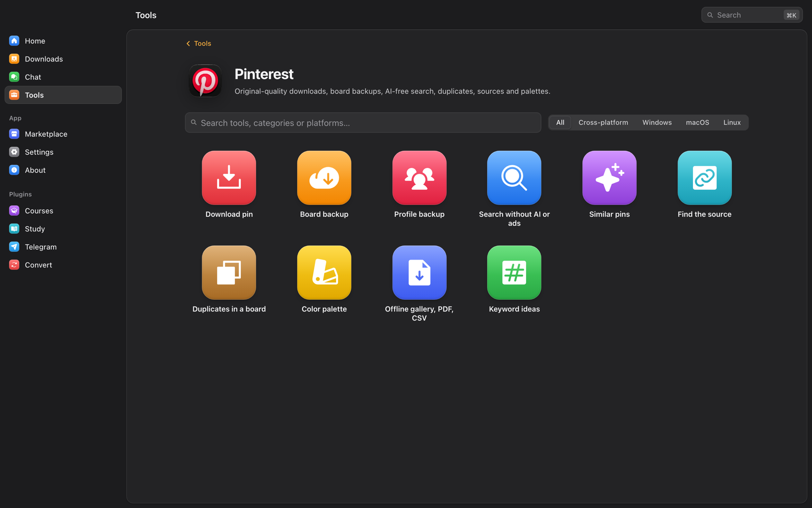Filter tools by Cross-platform
The width and height of the screenshot is (812, 508).
click(x=603, y=122)
